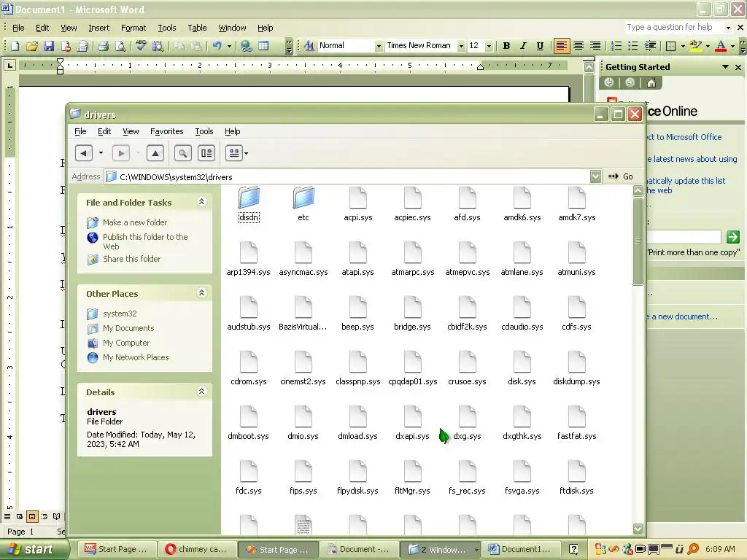This screenshot has height=560, width=747.
Task: Open the Undo history dropdown arrow
Action: [229, 46]
